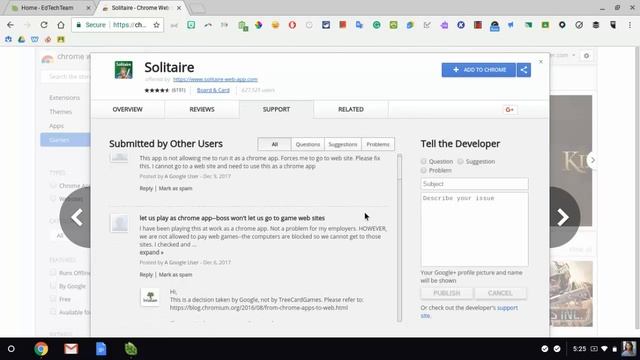This screenshot has height=360, width=640.
Task: Select Apps in the web store sidebar
Action: (56, 126)
